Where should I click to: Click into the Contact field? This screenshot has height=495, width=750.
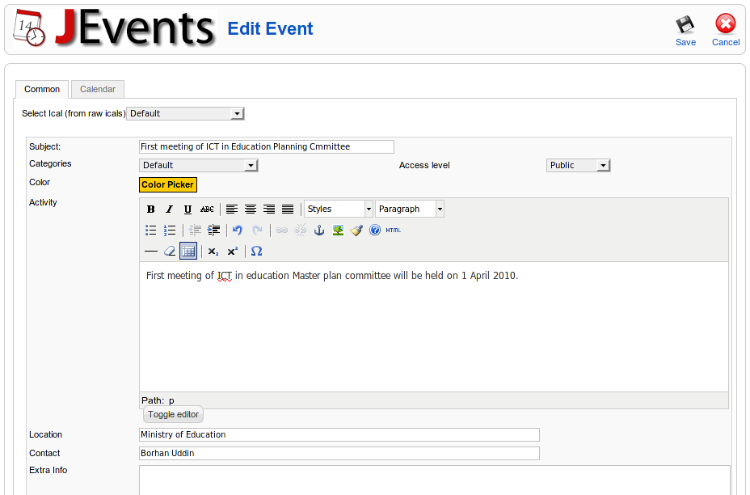click(x=339, y=453)
